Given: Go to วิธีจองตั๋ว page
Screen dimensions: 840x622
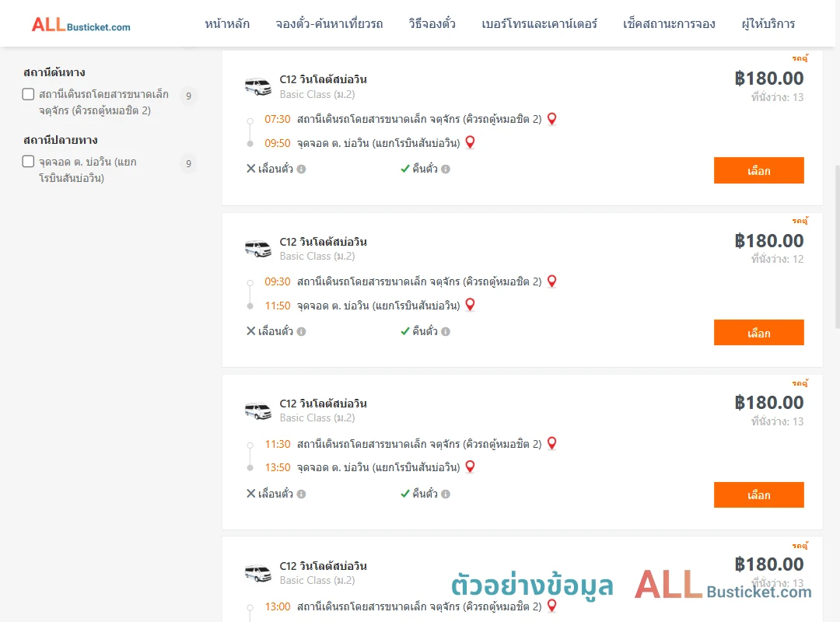Looking at the screenshot, I should click(432, 24).
